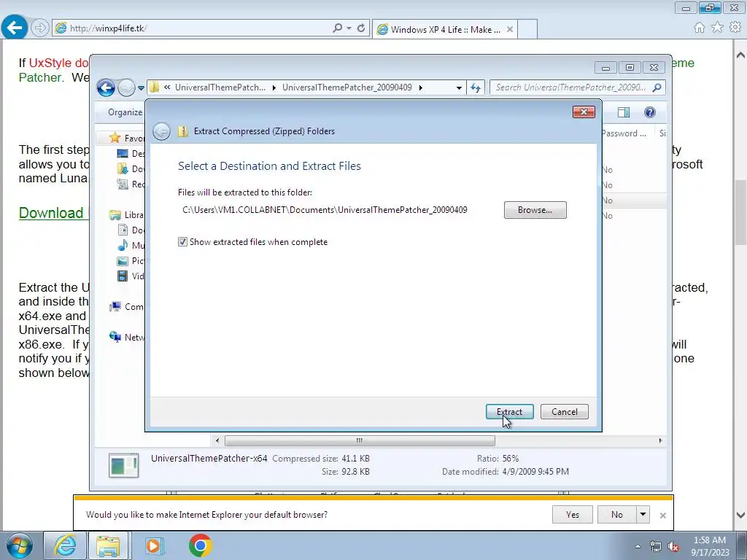Close the Extract Compressed Folders dialog
Image resolution: width=747 pixels, height=560 pixels.
[x=584, y=112]
